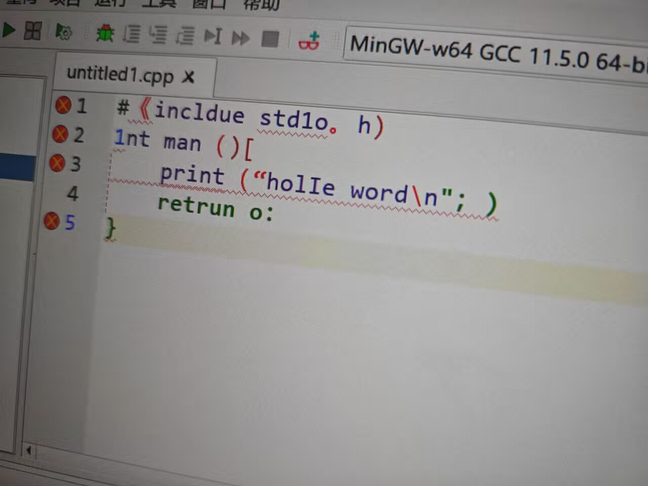Click the Compile and Run grid icon
Viewport: 648px width, 486px height.
coord(34,32)
